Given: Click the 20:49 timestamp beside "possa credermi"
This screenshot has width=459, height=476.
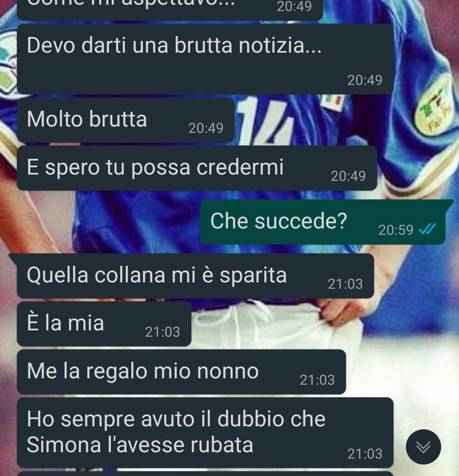Looking at the screenshot, I should [348, 176].
